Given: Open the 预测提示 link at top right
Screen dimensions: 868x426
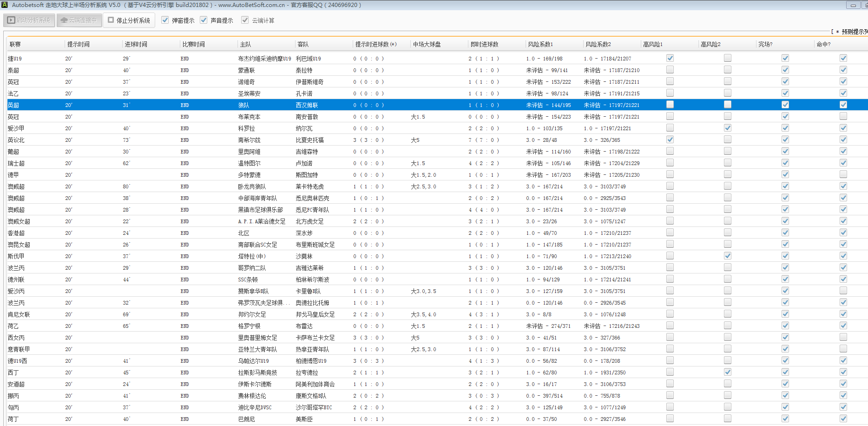Looking at the screenshot, I should pos(854,32).
